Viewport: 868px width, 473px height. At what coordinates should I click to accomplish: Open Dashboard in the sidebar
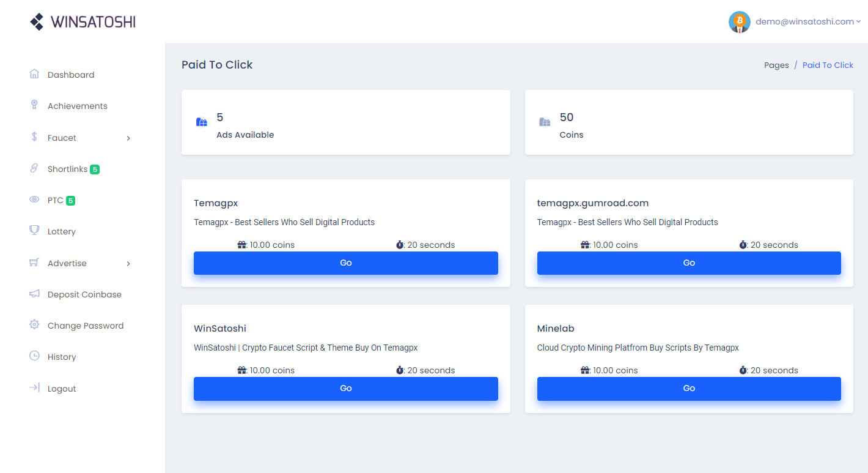pyautogui.click(x=71, y=75)
